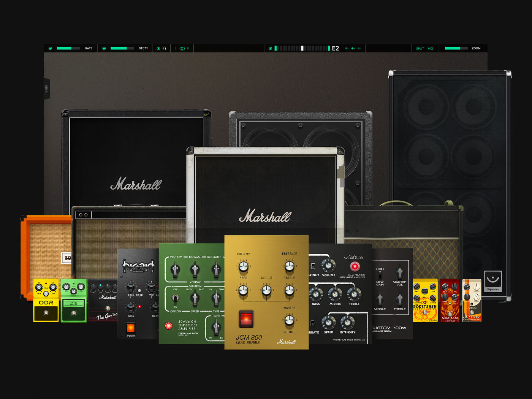
Task: Turn the JCM 800 Bass knob
Action: (x=243, y=291)
